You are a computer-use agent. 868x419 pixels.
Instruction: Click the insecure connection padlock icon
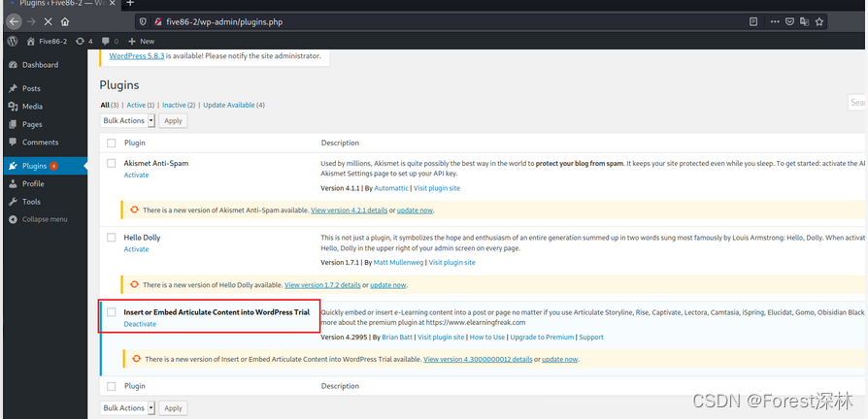coord(157,22)
